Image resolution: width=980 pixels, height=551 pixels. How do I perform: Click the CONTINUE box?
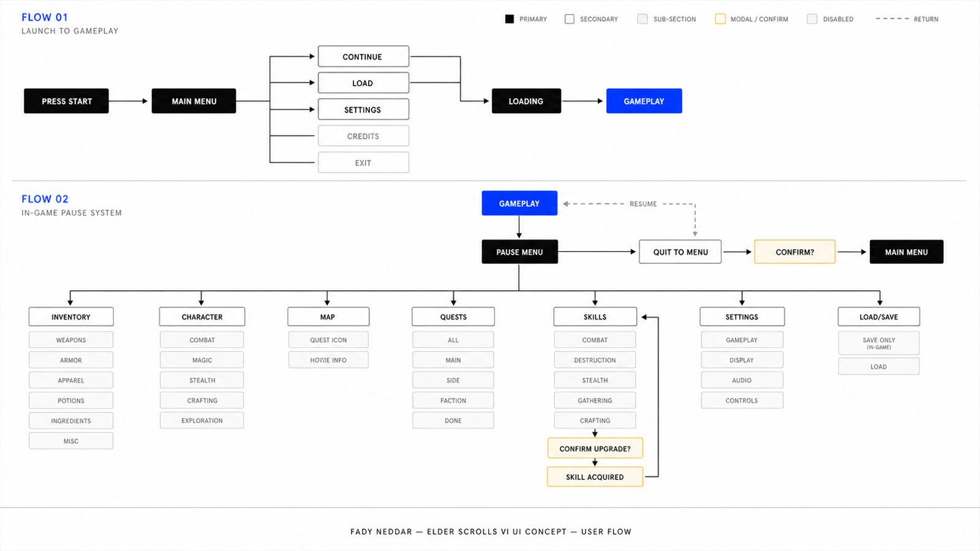click(363, 56)
